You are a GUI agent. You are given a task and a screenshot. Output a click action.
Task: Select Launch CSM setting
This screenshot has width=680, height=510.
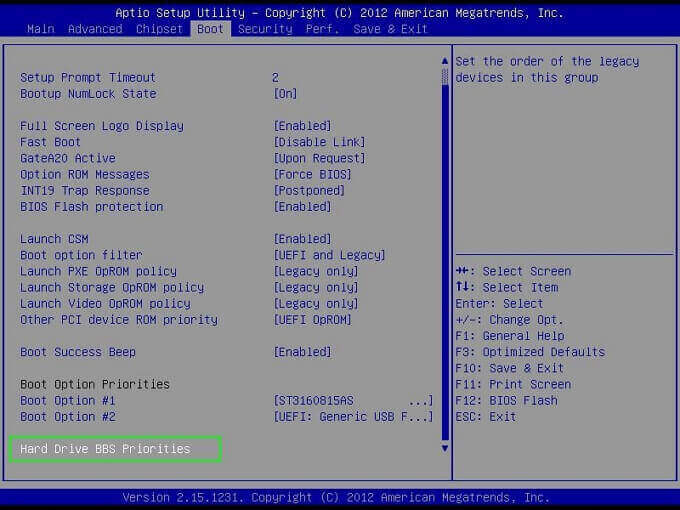tap(55, 239)
